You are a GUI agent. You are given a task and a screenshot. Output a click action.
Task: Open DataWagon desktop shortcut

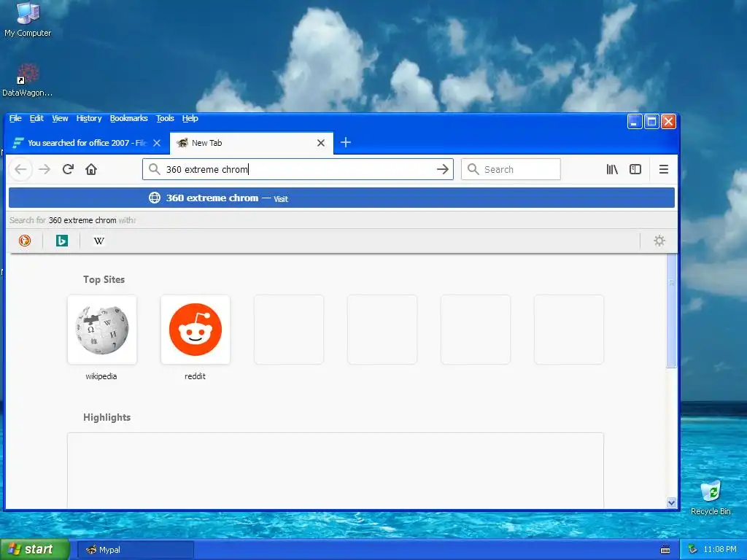point(27,79)
